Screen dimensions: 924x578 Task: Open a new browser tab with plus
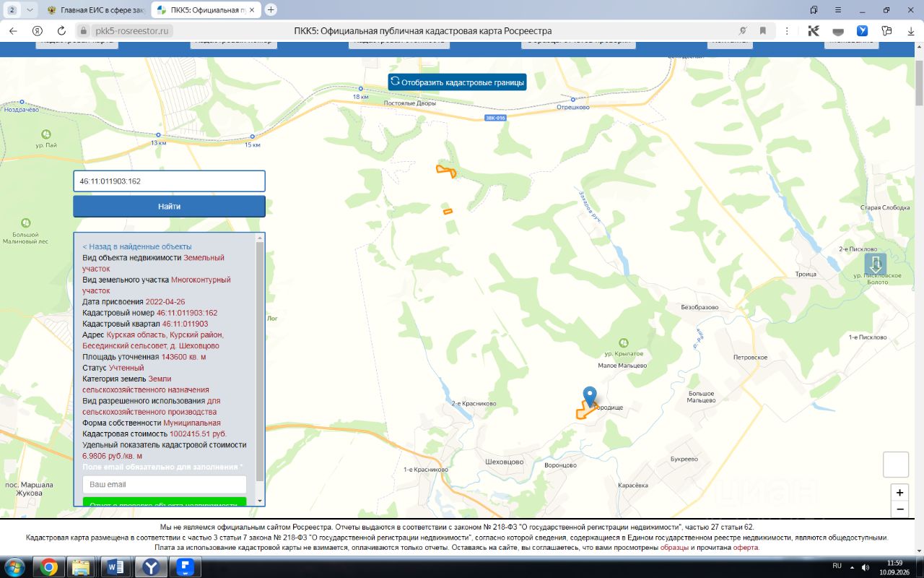click(x=271, y=10)
